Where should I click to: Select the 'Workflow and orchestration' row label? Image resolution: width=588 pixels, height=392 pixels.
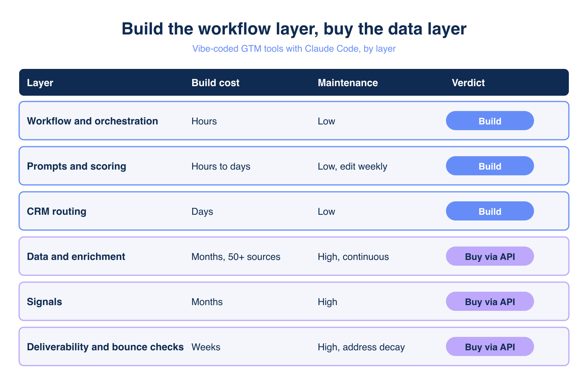[x=93, y=121]
